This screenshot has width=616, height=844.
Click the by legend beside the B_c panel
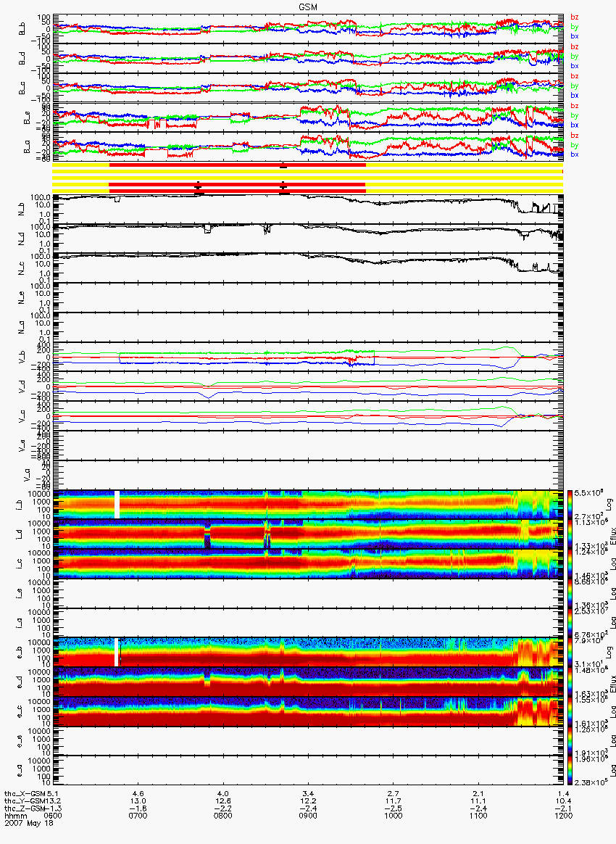coord(574,86)
